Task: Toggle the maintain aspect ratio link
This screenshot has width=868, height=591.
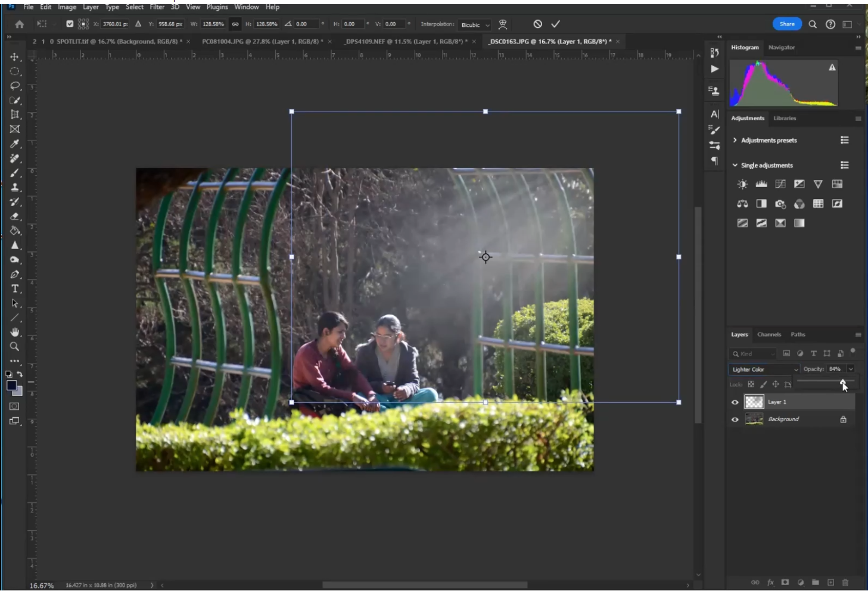Action: tap(235, 24)
